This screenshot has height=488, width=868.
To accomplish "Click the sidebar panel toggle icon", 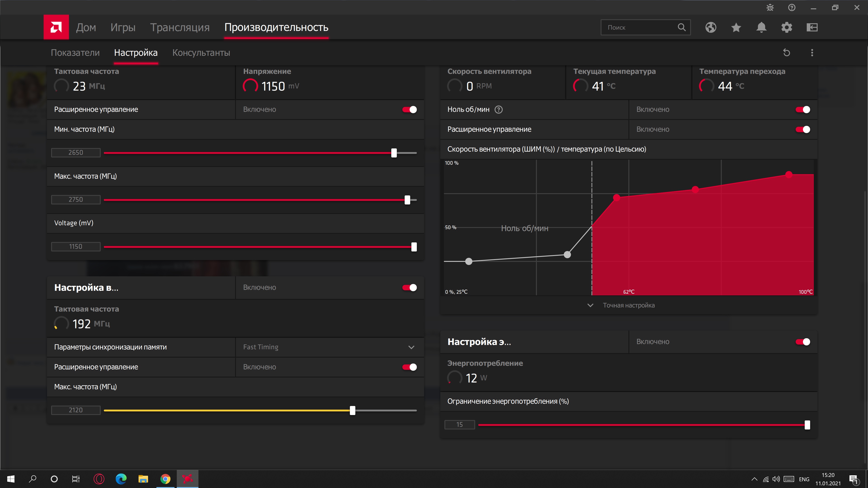I will [x=812, y=27].
